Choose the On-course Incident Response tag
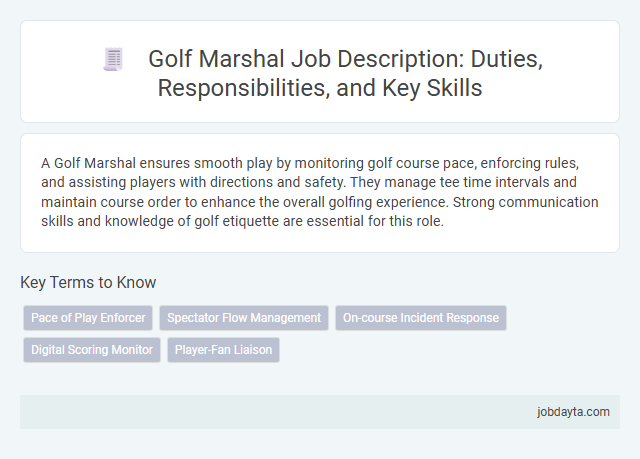 421,318
